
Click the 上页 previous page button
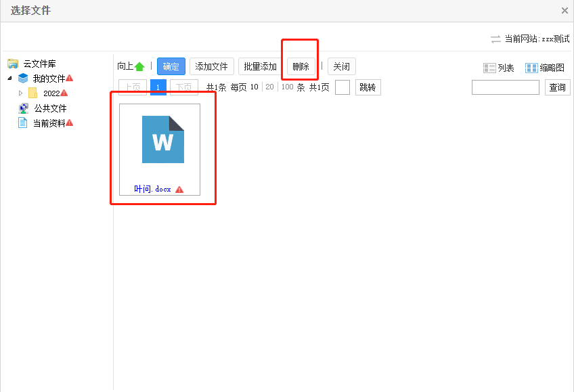click(133, 87)
